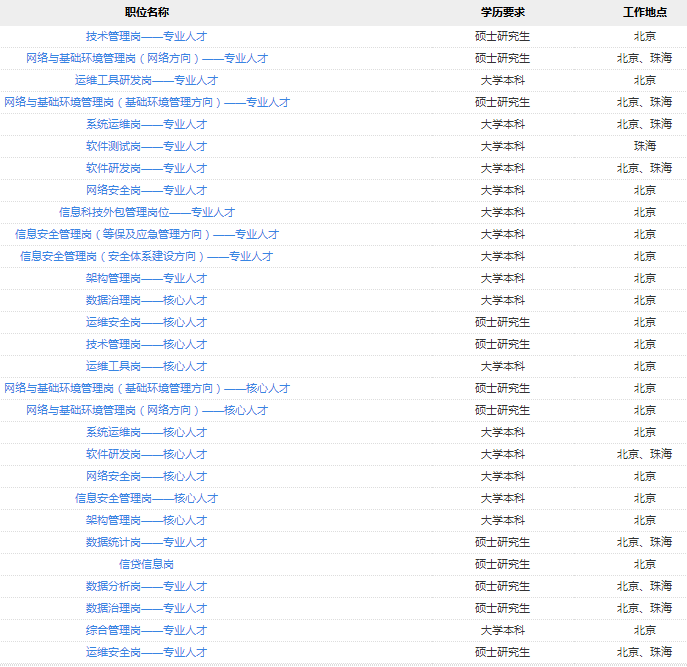The height and width of the screenshot is (667, 687).
Task: Open 数据治理岗——核心人才 job link
Action: click(146, 300)
